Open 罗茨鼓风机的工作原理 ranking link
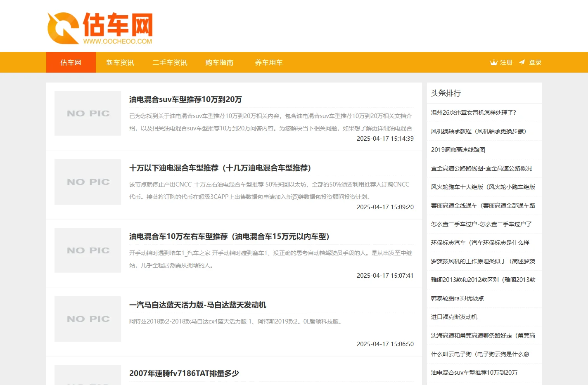This screenshot has width=588, height=385. (483, 261)
